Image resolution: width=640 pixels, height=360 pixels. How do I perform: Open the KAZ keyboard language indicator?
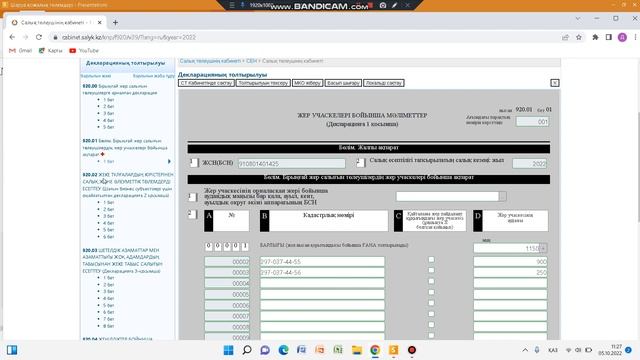pos(553,350)
